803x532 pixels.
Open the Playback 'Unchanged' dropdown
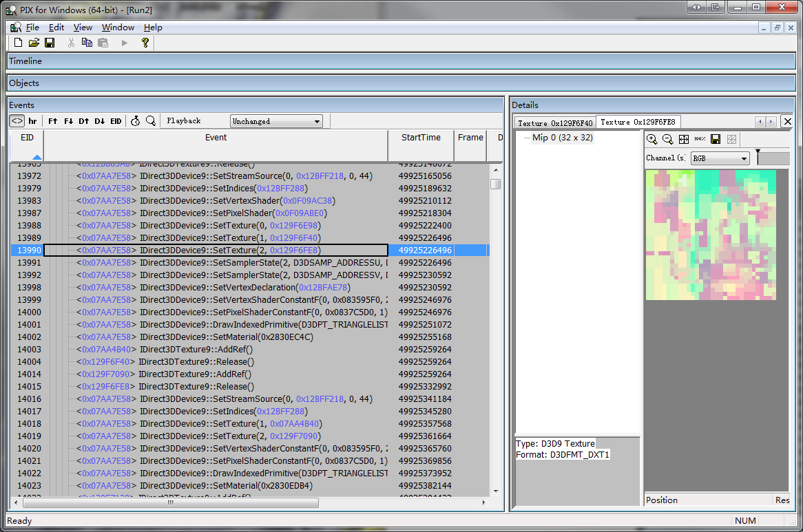276,121
